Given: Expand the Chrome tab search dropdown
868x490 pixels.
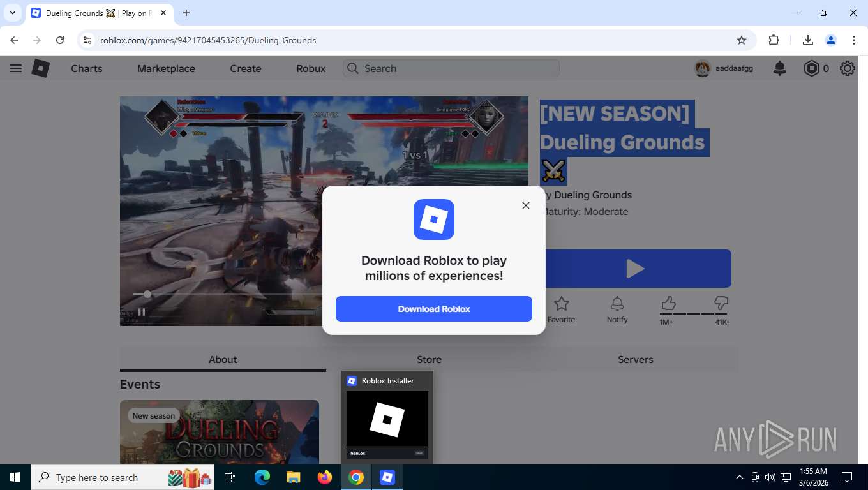Looking at the screenshot, I should pyautogui.click(x=13, y=13).
